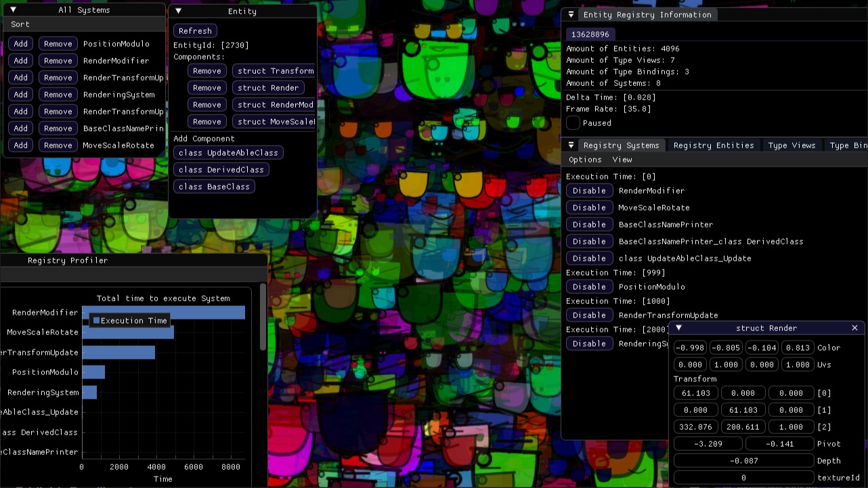Click the Registry Profiler scrollbar
868x488 pixels.
(263, 317)
